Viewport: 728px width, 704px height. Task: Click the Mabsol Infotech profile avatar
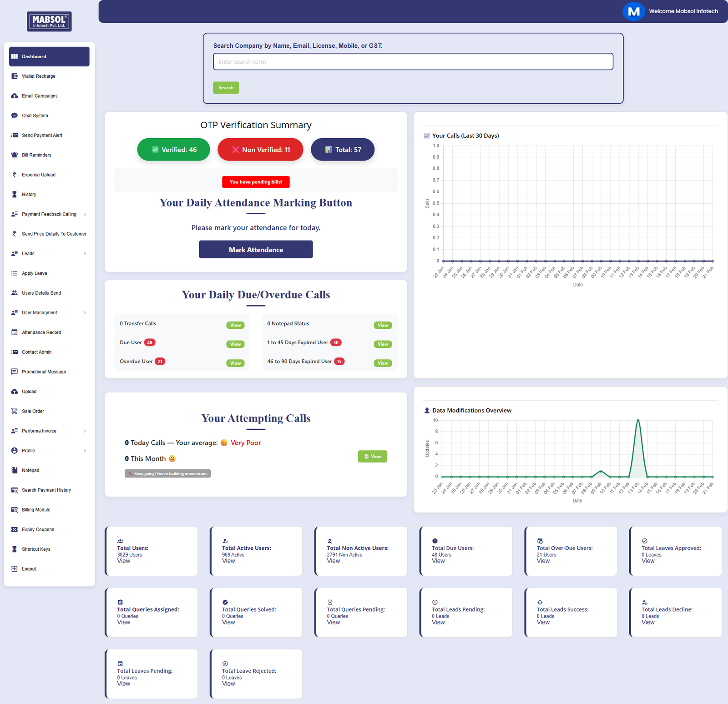point(634,11)
